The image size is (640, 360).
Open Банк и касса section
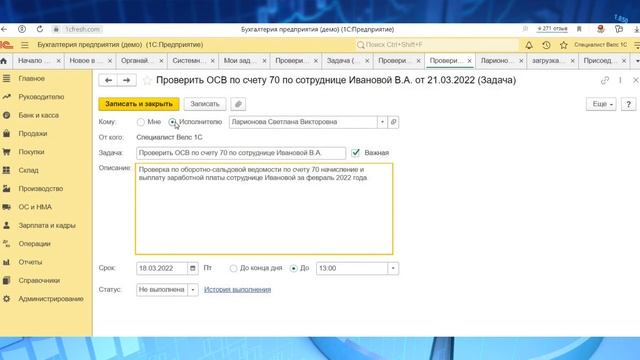pyautogui.click(x=38, y=115)
